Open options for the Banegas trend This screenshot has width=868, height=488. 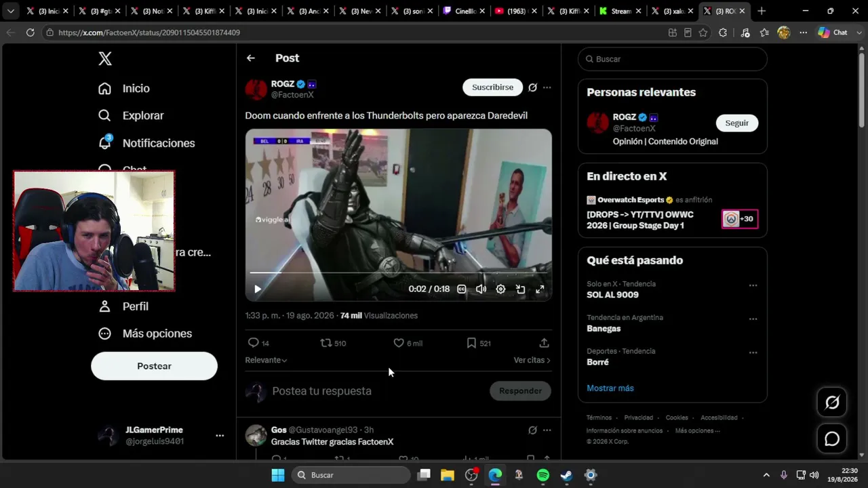click(753, 319)
